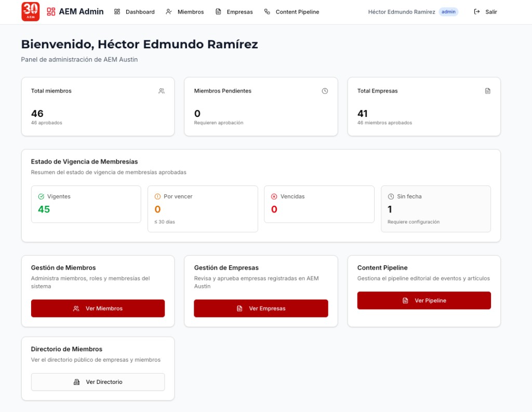532x412 pixels.
Task: Open the Empresas section from navigation
Action: click(x=238, y=11)
